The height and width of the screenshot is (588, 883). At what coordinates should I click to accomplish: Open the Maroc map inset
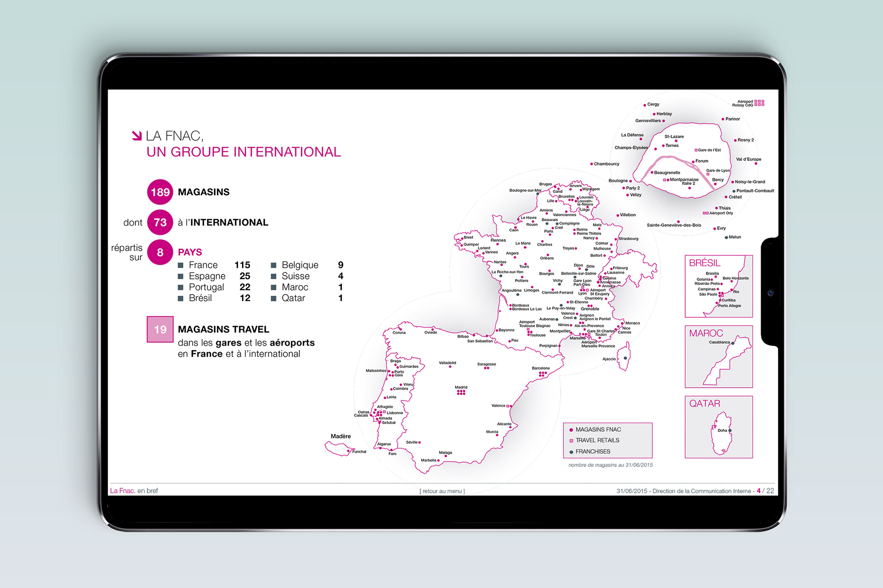tap(718, 356)
